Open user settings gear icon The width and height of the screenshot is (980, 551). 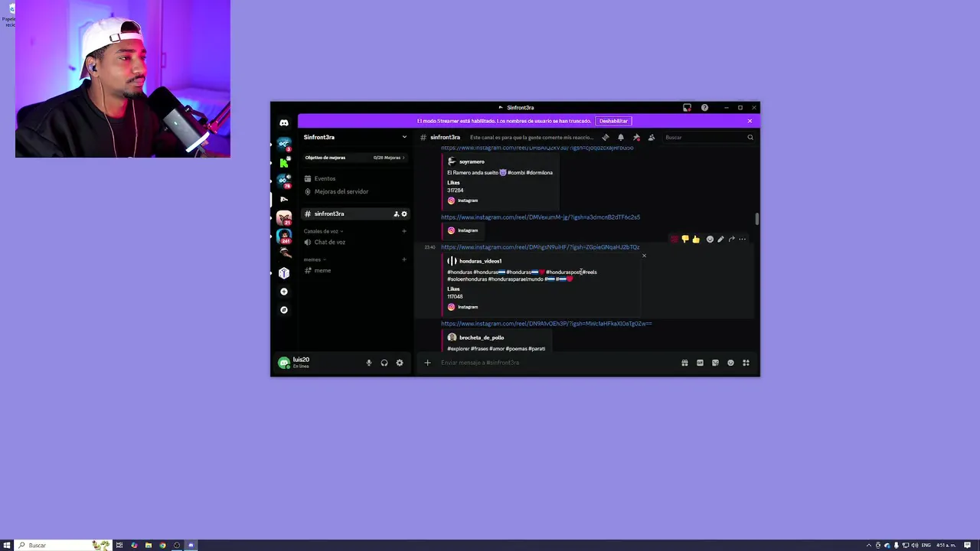pos(400,363)
